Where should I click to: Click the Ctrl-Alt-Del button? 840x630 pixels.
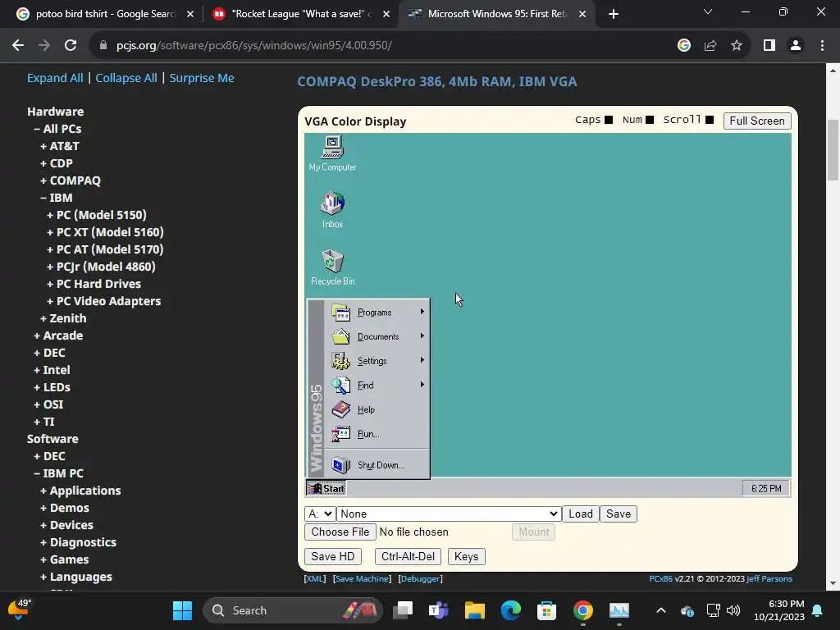[408, 557]
